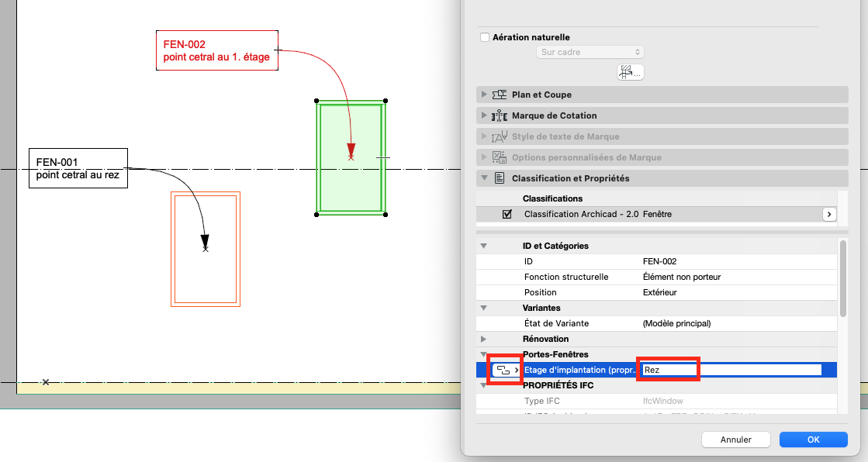Click the Annuler button
The image size is (868, 462).
[x=735, y=440]
